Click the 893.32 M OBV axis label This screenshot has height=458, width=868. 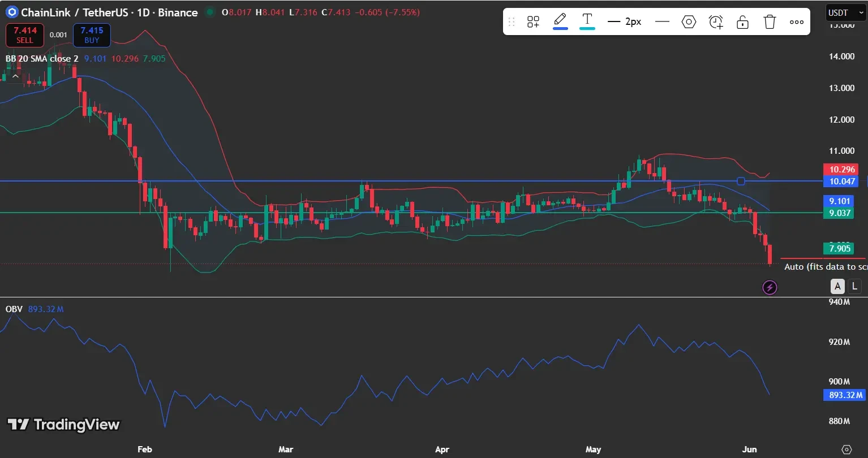[x=846, y=395]
